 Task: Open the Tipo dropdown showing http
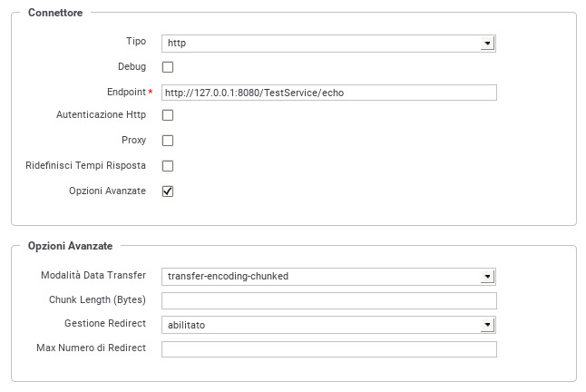coord(328,44)
